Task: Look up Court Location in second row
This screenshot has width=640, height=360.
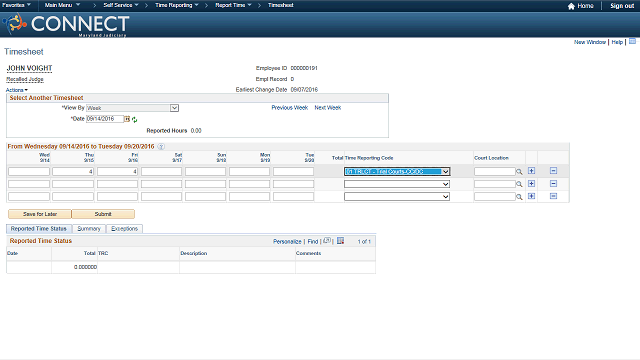Action: (x=519, y=184)
